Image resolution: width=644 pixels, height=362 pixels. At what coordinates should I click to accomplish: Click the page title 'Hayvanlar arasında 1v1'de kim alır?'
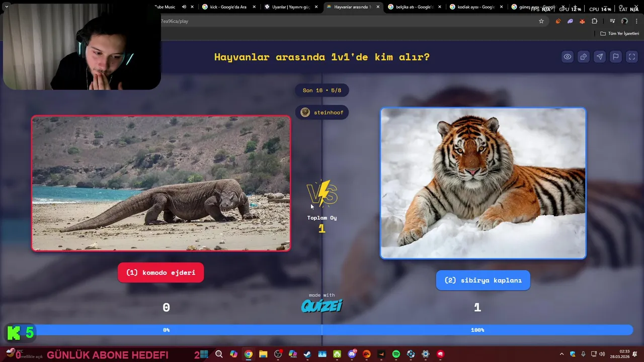pyautogui.click(x=322, y=57)
